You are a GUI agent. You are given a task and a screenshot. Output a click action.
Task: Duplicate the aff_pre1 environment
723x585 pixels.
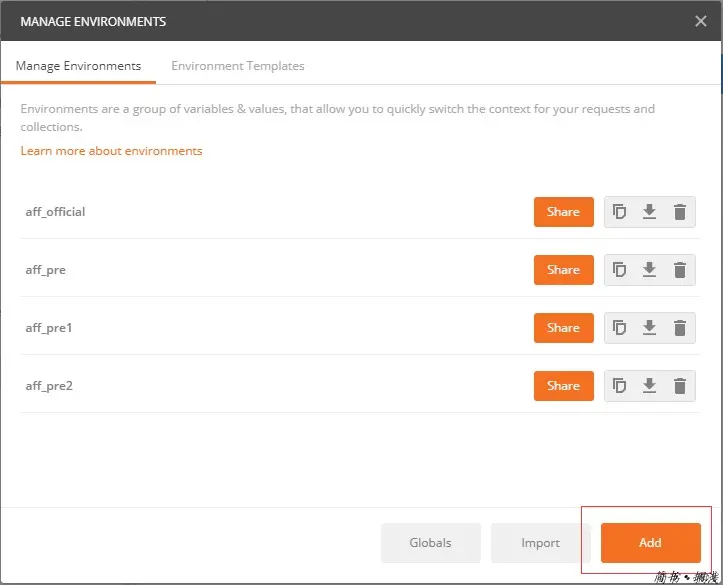[x=619, y=328]
